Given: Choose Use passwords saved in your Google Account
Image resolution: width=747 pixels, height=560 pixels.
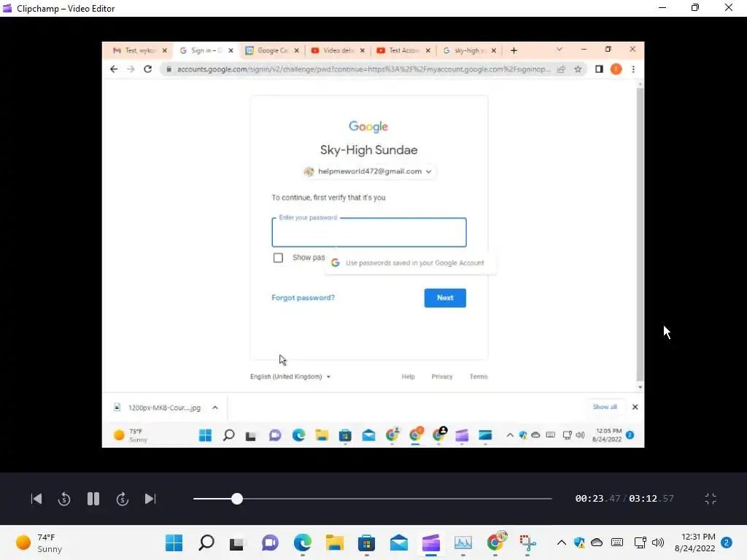Looking at the screenshot, I should (410, 262).
